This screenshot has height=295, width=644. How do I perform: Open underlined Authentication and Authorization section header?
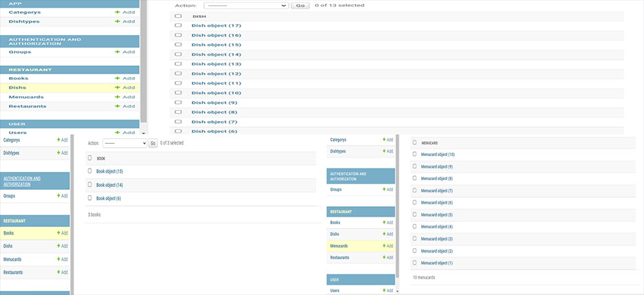coord(21,182)
